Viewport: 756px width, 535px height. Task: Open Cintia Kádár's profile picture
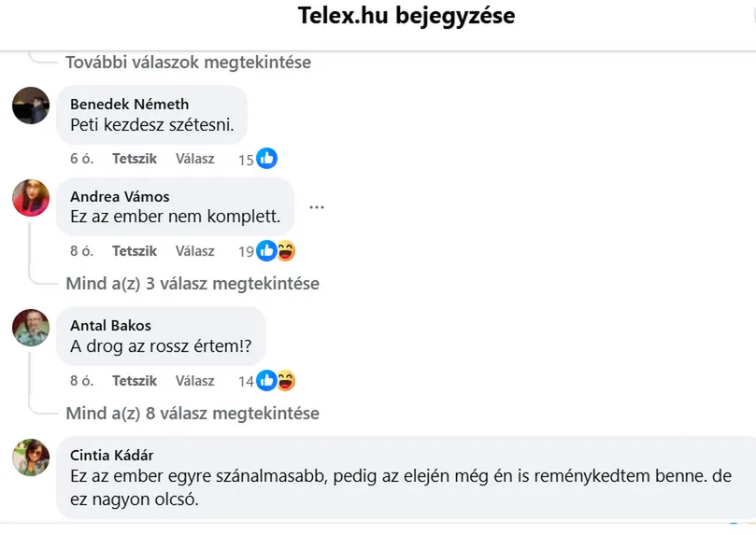tap(31, 458)
